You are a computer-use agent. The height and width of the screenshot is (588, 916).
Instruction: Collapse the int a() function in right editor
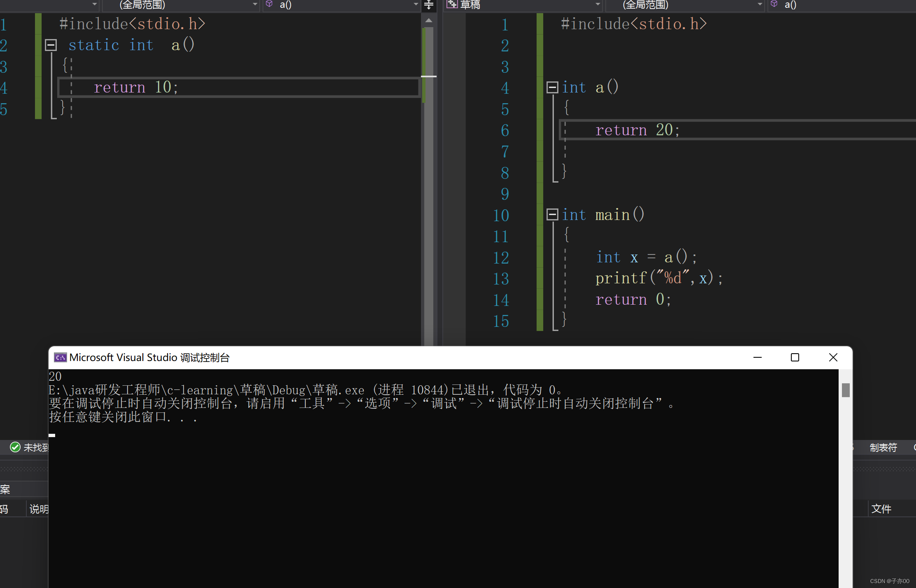552,87
